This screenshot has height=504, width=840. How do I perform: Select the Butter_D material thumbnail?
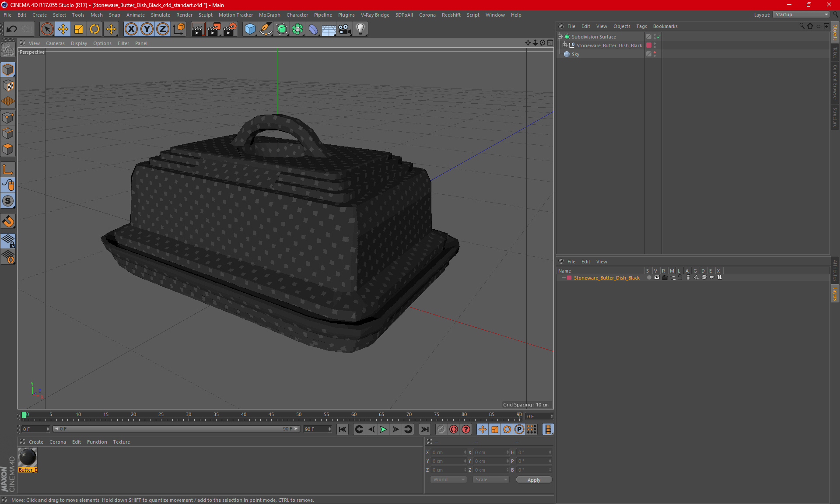(x=28, y=458)
